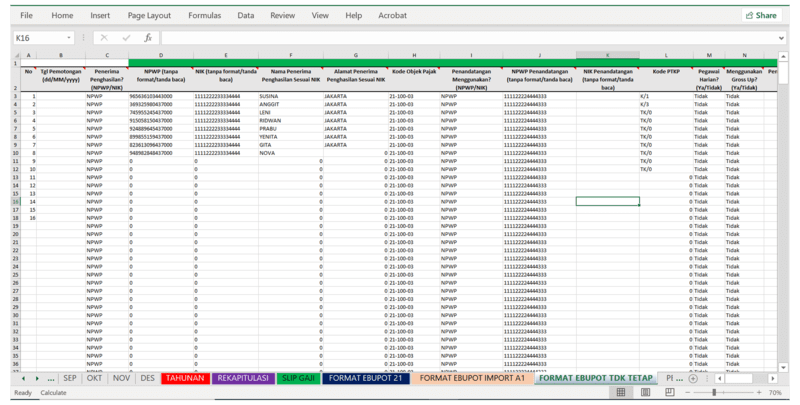Click the Share button
The height and width of the screenshot is (405, 800).
pyautogui.click(x=761, y=15)
